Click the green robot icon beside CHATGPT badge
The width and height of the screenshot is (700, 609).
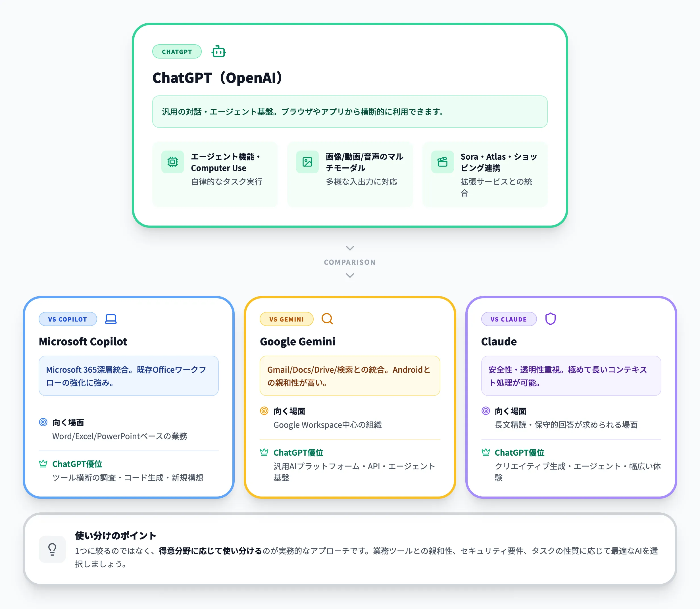(x=218, y=51)
